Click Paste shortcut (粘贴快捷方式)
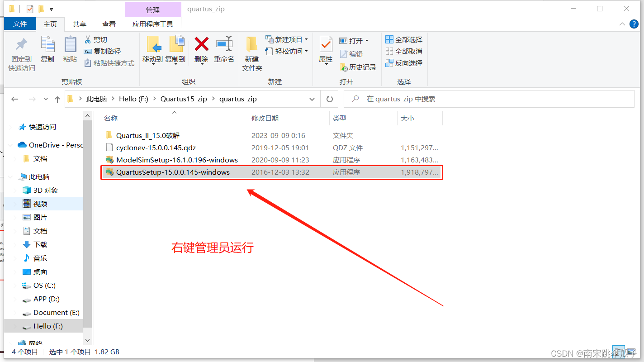Viewport: 644px width, 362px height. pyautogui.click(x=109, y=63)
